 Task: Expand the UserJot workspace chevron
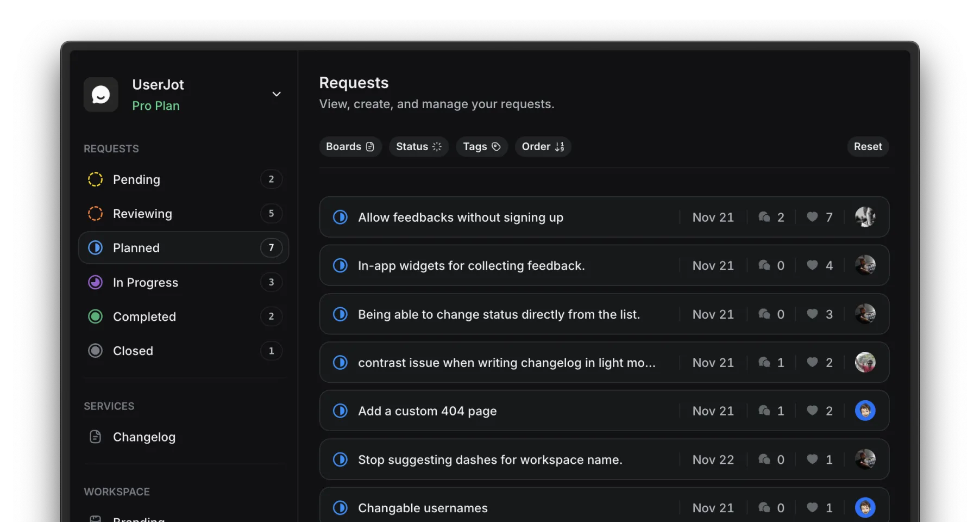pyautogui.click(x=277, y=94)
